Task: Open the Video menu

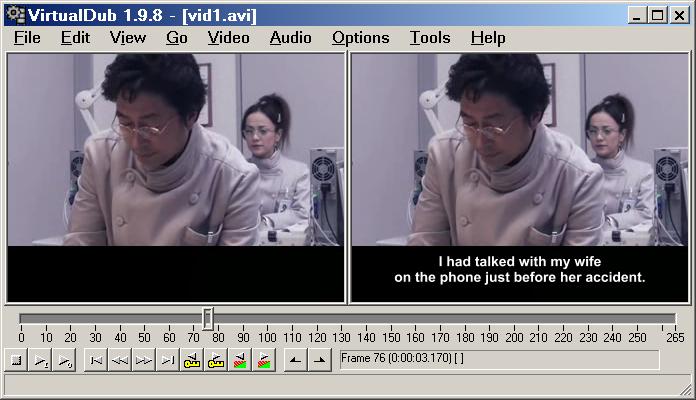Action: pos(229,38)
